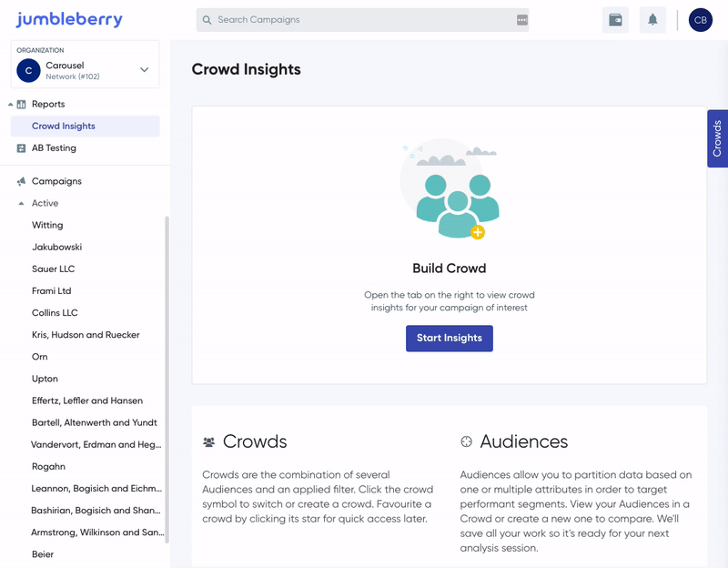
Task: Collapse the Reports section arrow
Action: [x=10, y=105]
